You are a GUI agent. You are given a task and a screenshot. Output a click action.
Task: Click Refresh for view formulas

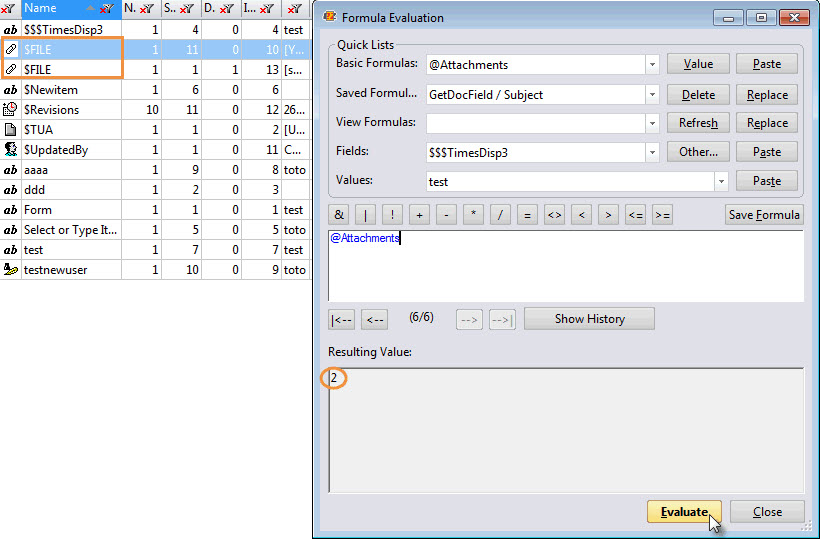click(x=698, y=123)
